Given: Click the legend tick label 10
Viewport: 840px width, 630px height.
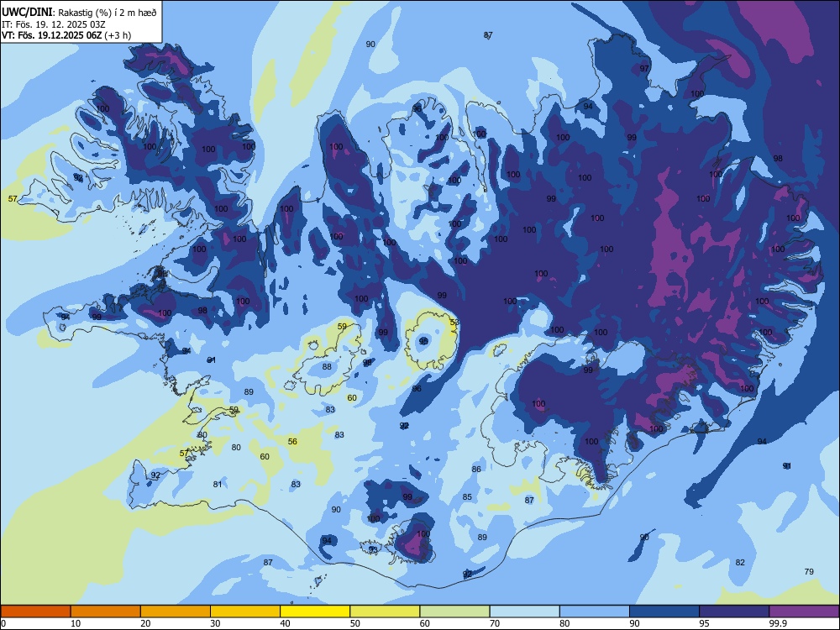Looking at the screenshot, I should (x=76, y=623).
